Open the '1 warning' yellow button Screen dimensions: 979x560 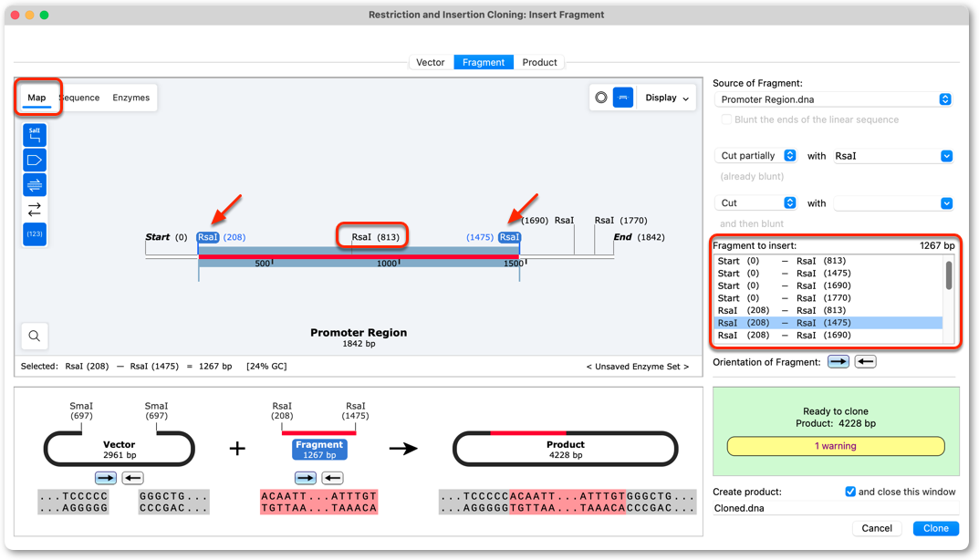pyautogui.click(x=836, y=446)
